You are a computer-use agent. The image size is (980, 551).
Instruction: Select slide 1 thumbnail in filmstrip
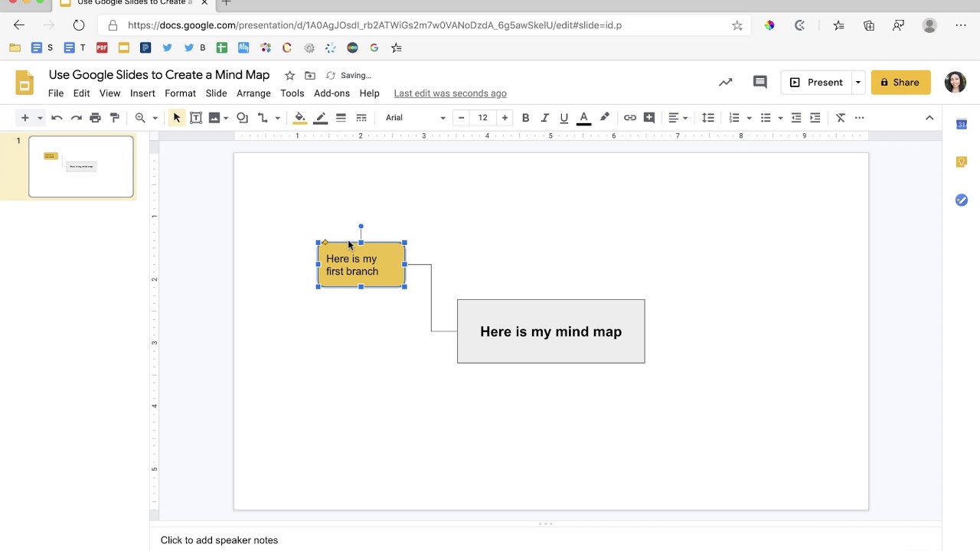(81, 167)
